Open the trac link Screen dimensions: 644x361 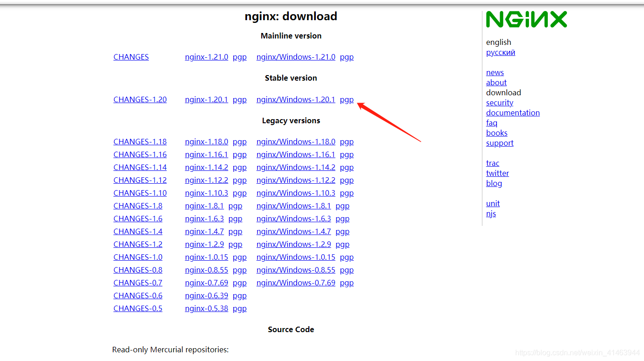[493, 163]
